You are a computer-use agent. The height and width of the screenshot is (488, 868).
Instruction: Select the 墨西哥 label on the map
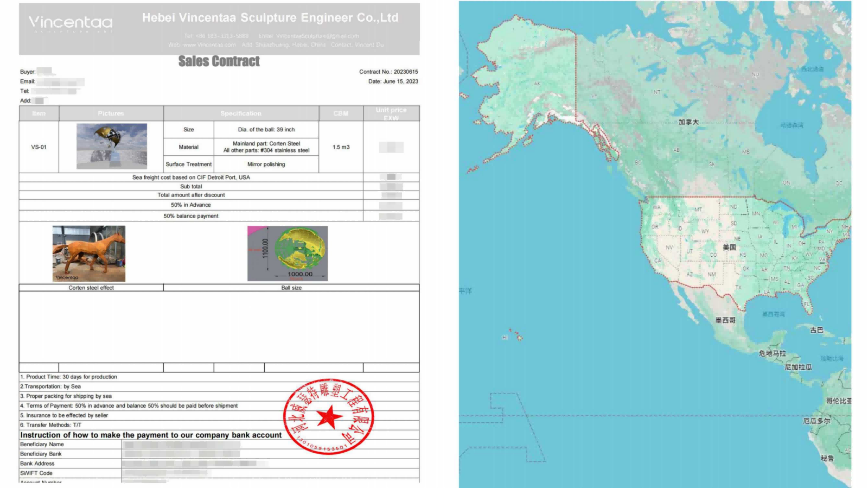(x=725, y=320)
